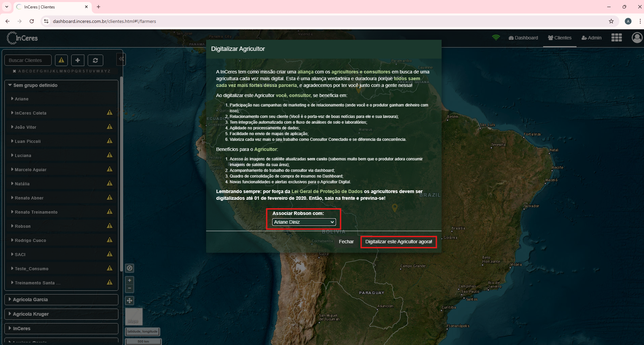644x345 pixels.
Task: Click the Buscar Clientes search field
Action: click(x=28, y=60)
